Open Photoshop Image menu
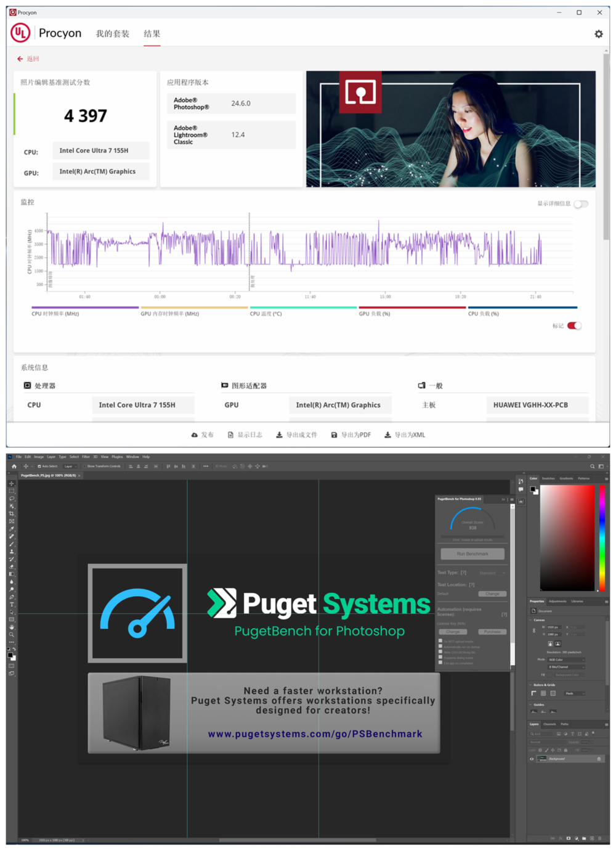The width and height of the screenshot is (616, 850). (39, 457)
